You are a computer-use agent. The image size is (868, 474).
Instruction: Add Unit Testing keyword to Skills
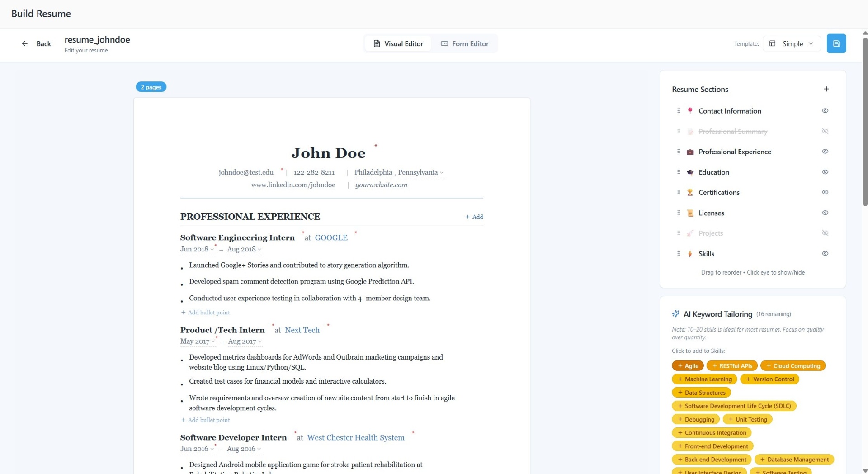pos(747,419)
